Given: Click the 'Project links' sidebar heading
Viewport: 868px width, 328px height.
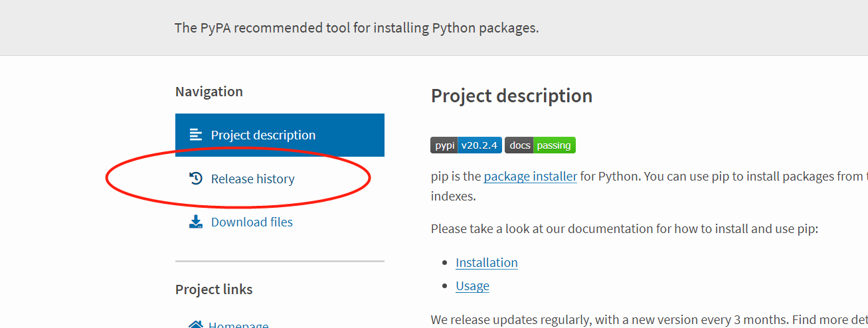Looking at the screenshot, I should tap(214, 289).
